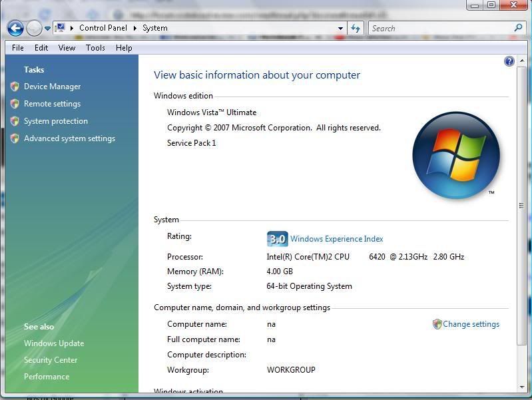Click the scrollbar down arrow
Image resolution: width=532 pixels, height=400 pixels.
522,387
